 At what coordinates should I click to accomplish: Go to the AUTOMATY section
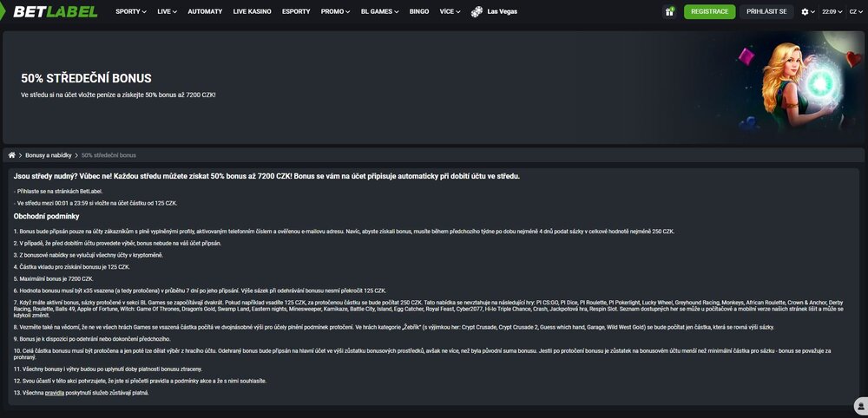205,11
